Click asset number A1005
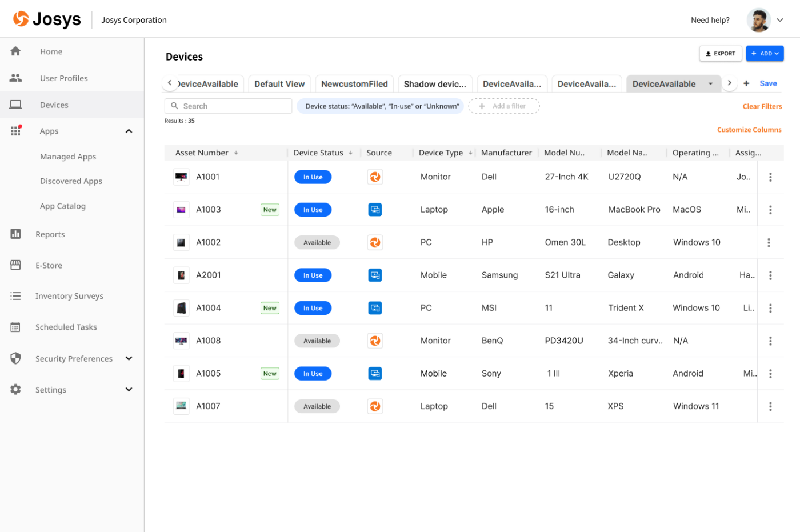Viewport: 800px width, 532px height. pos(209,374)
